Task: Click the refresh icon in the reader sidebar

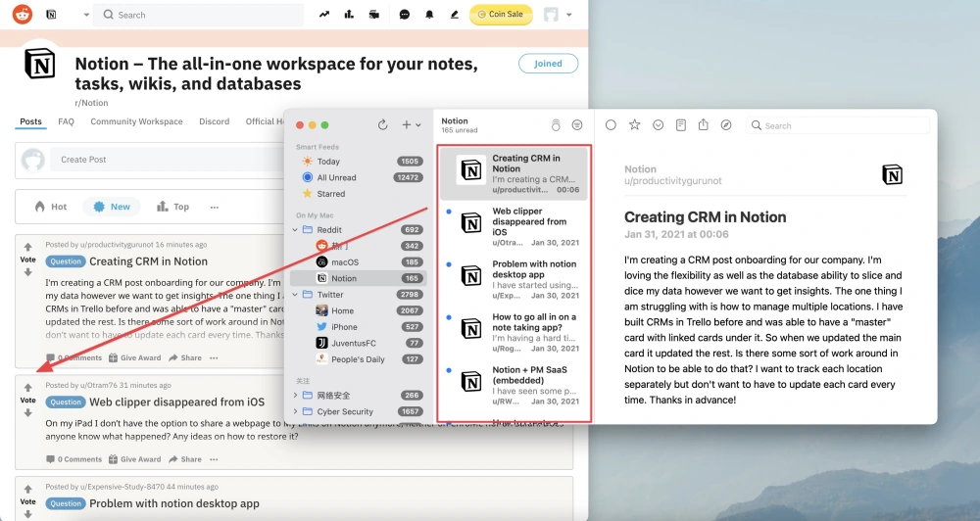Action: click(x=382, y=125)
